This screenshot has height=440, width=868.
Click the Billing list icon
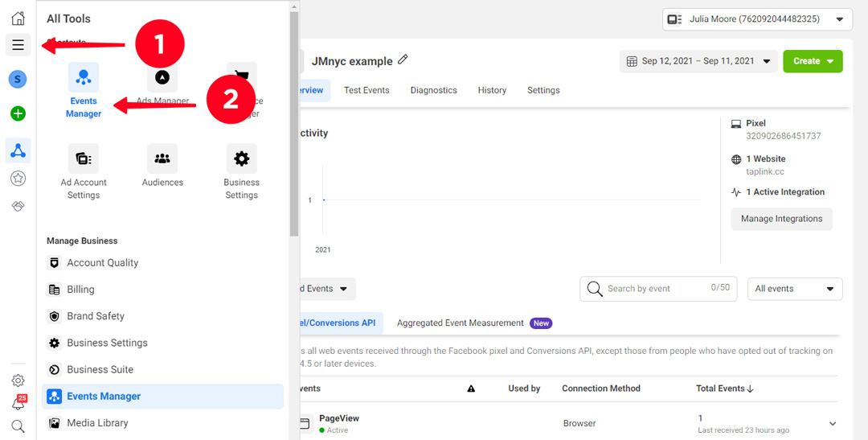[x=55, y=290]
